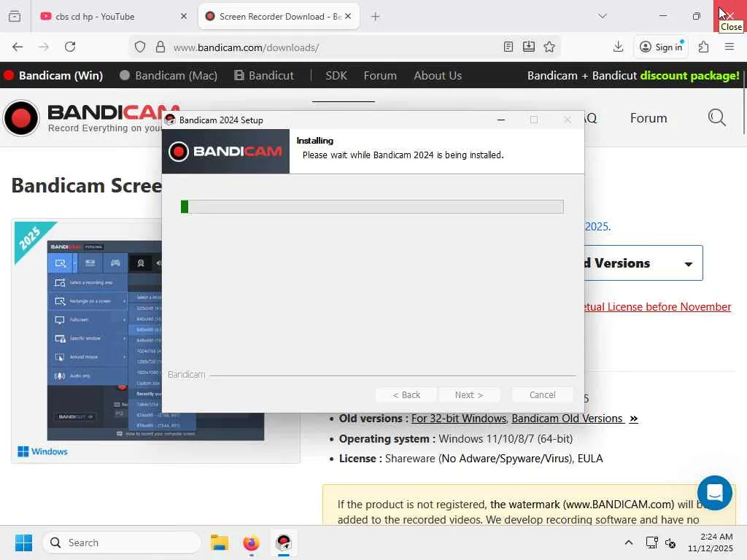
Task: Cancel the Bandicam installation
Action: click(x=542, y=394)
